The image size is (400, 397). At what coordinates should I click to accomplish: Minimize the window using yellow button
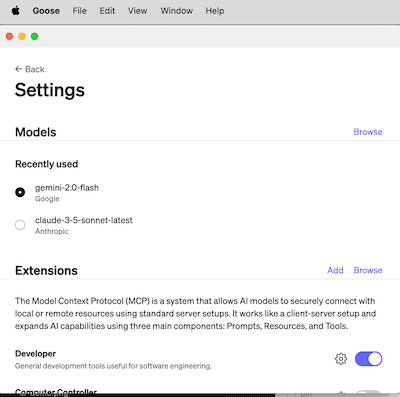22,36
